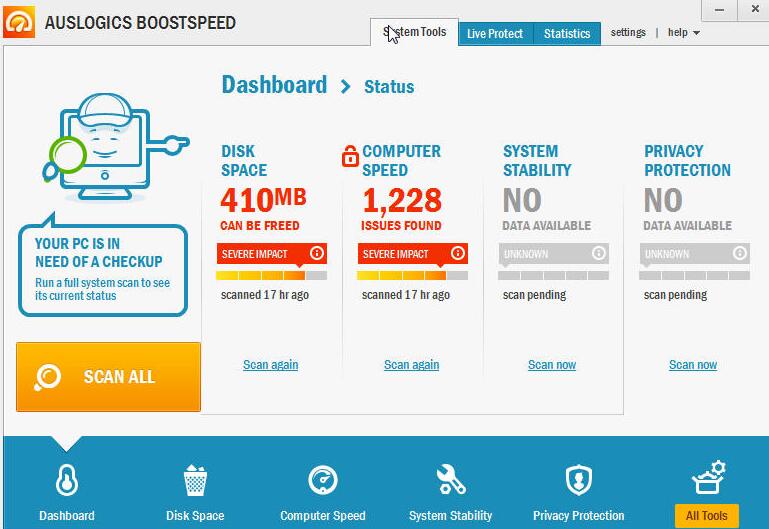Viewport: 769px width, 529px height.
Task: Click Scan now under Privacy Protection
Action: click(x=693, y=365)
